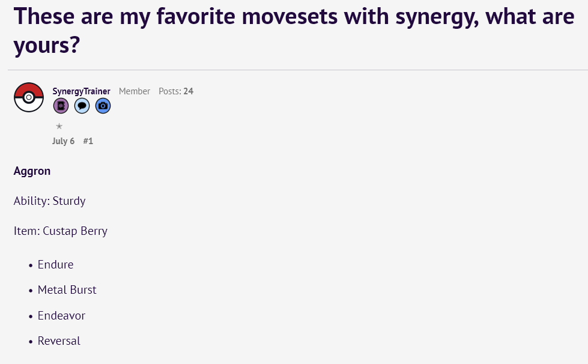Screen dimensions: 588x364
Task: Click the blue camera badge icon
Action: [103, 106]
